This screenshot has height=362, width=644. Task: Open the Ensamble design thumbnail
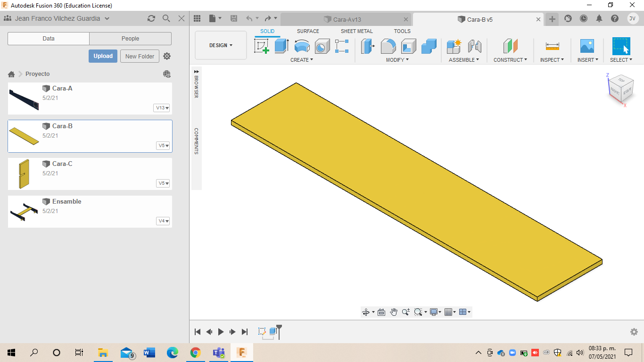pos(24,212)
